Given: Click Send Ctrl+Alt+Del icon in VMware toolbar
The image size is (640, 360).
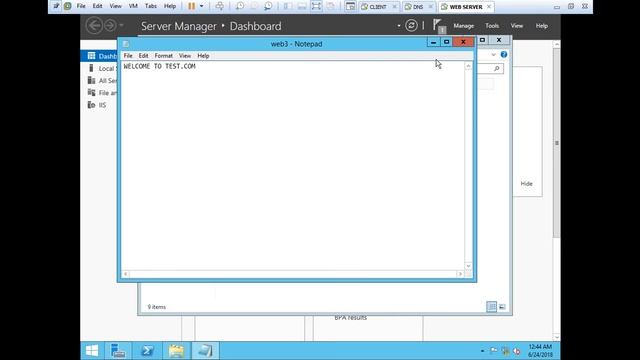Looking at the screenshot, I should [220, 6].
